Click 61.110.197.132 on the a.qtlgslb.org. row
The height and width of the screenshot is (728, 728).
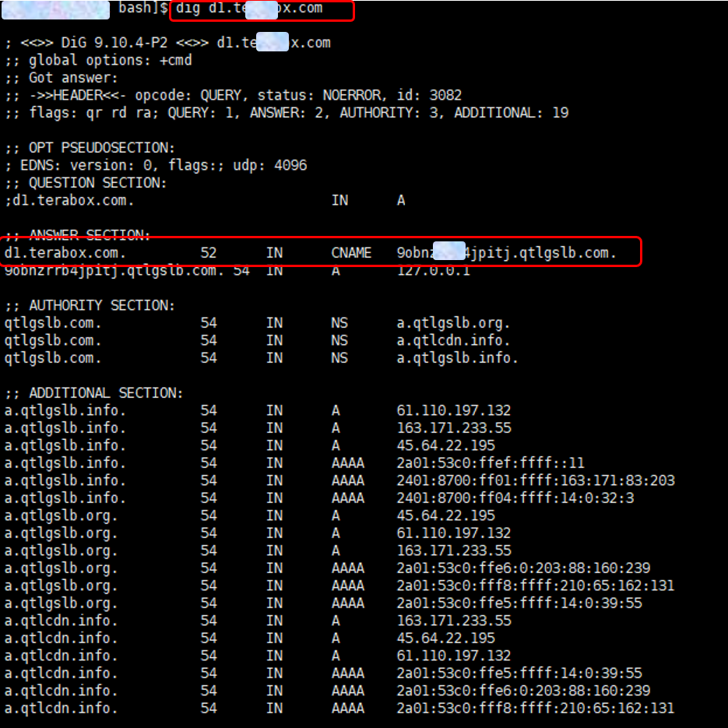click(454, 533)
